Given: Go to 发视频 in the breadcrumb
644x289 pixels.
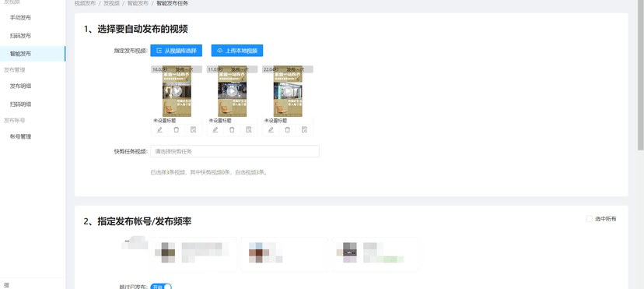Looking at the screenshot, I should click(x=112, y=3).
